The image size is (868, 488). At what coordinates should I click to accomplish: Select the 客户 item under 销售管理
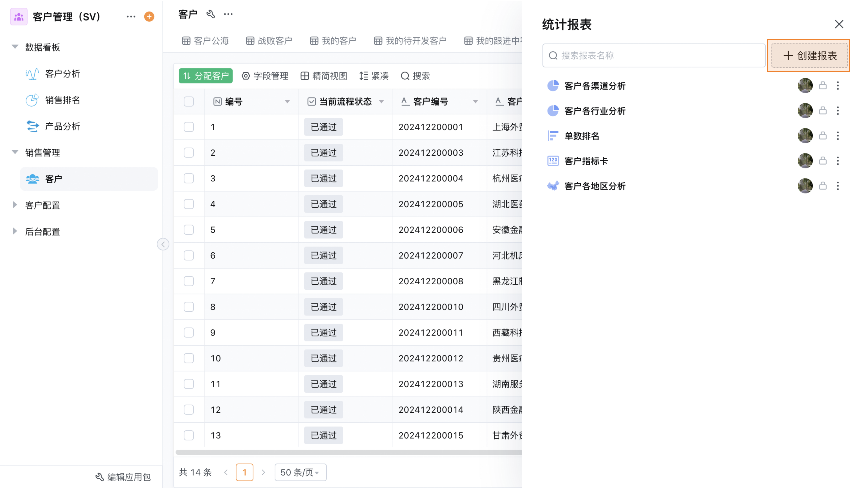89,179
